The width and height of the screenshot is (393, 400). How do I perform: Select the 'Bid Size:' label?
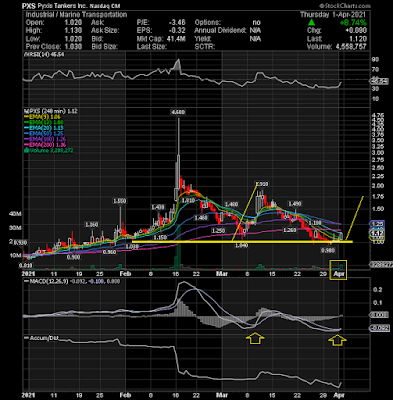[x=104, y=47]
